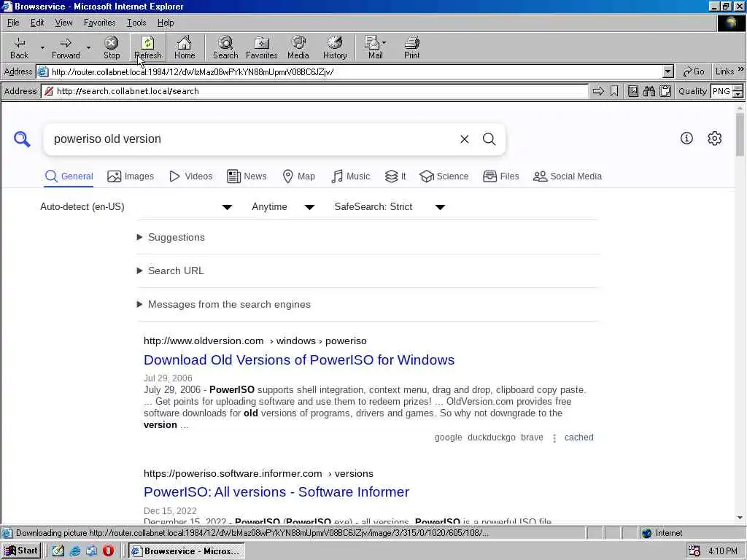Viewport: 747px width, 560px height.
Task: Open the Auto-detect (en-US) language dropdown
Action: (136, 206)
